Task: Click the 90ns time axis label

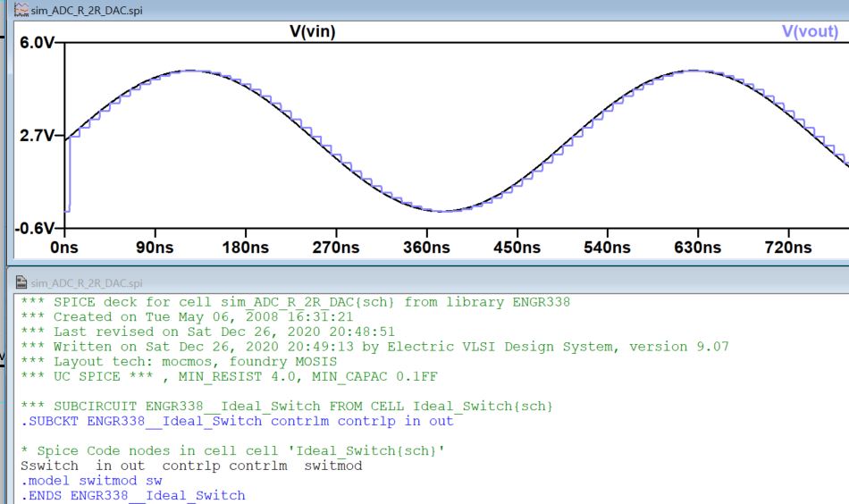Action: [154, 248]
